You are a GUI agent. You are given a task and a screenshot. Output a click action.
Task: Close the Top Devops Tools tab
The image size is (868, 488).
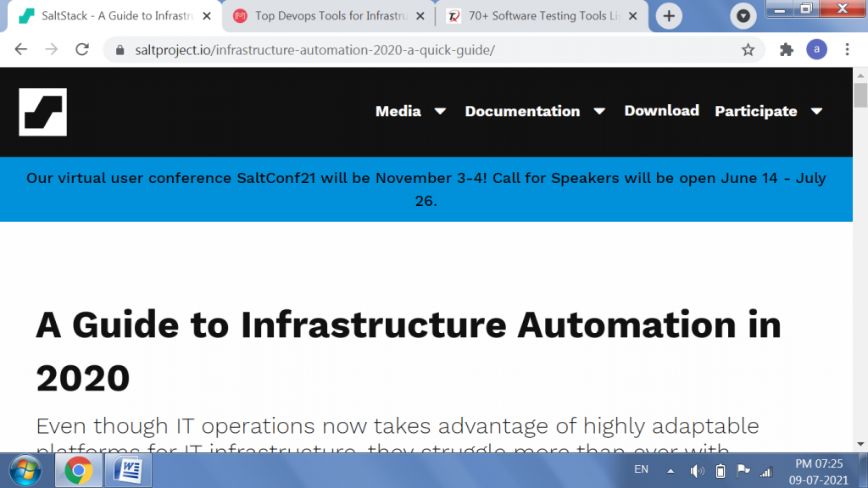click(420, 16)
